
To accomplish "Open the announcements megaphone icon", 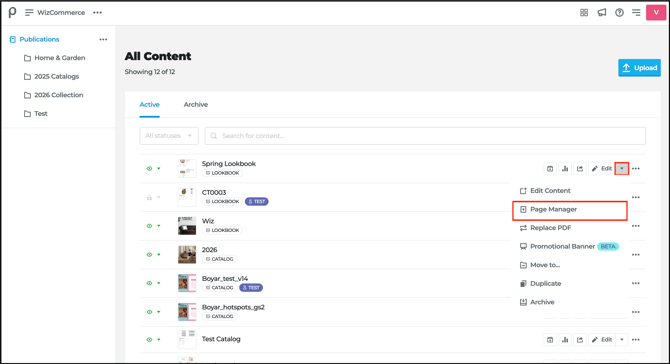I will pos(602,12).
